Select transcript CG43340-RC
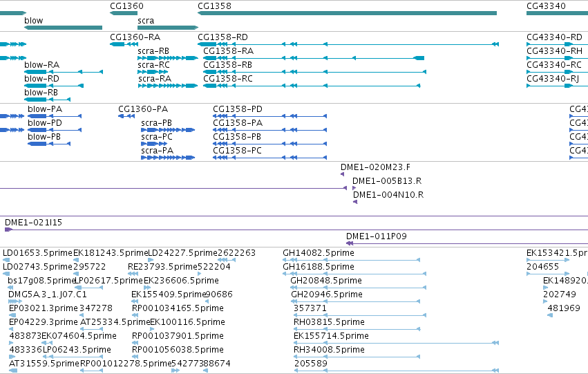588x374 pixels. pos(554,65)
